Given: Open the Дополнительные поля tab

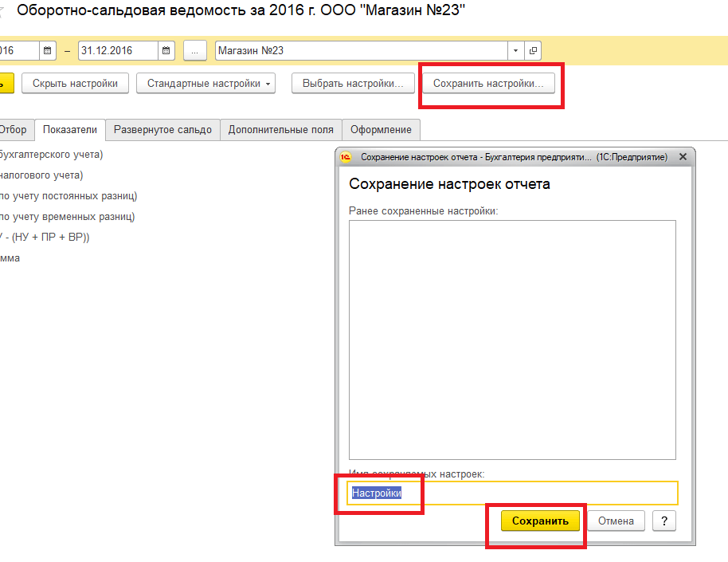Looking at the screenshot, I should click(x=280, y=130).
